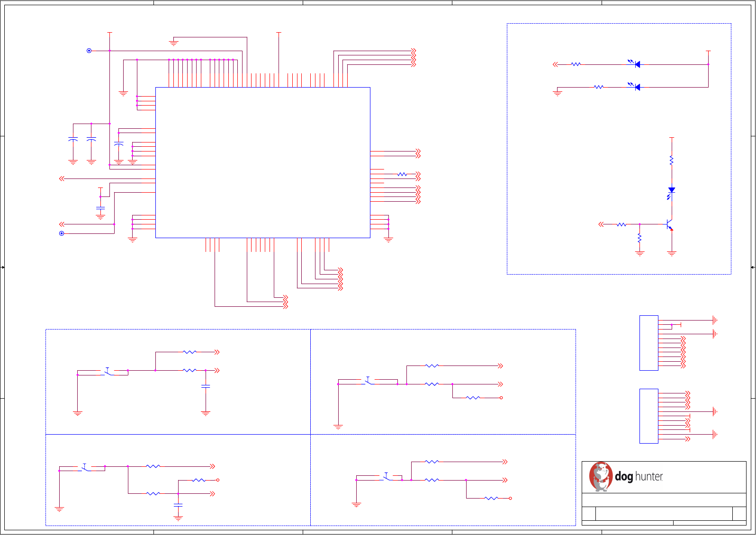The height and width of the screenshot is (535, 756).
Task: Select the NPN transistor symbol
Action: 669,224
